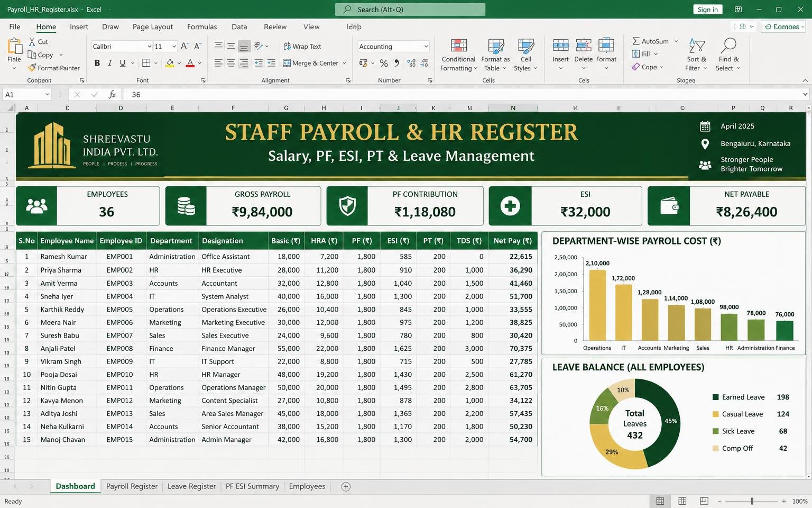Click the insert function fx icon
This screenshot has width=812, height=508.
(x=112, y=94)
